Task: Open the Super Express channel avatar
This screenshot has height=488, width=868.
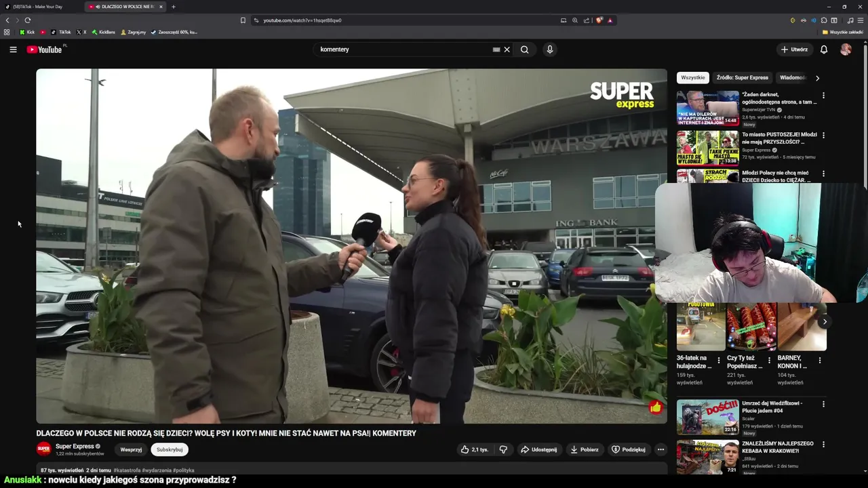Action: [x=43, y=449]
